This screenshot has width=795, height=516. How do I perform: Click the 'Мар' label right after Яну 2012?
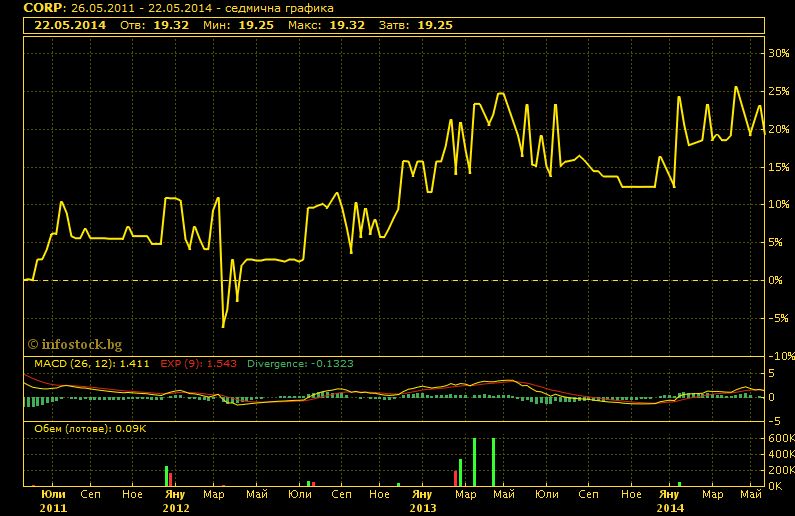point(213,494)
